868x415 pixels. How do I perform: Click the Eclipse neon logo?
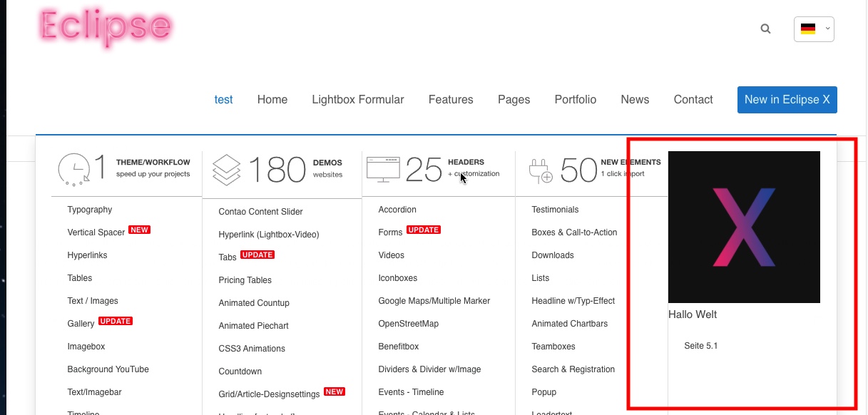(x=106, y=27)
